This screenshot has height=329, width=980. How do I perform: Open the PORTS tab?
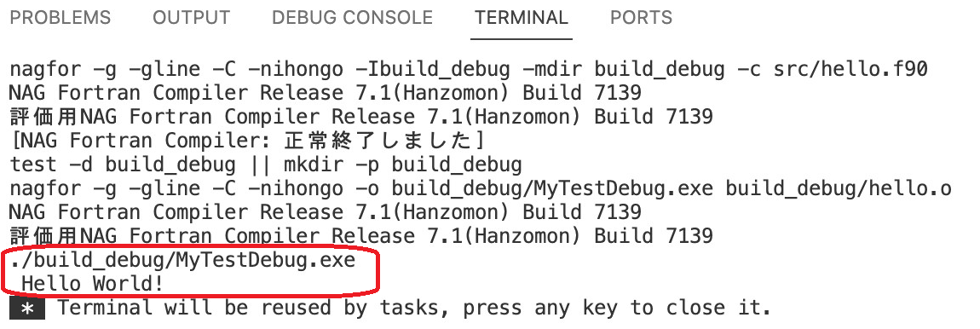(641, 18)
